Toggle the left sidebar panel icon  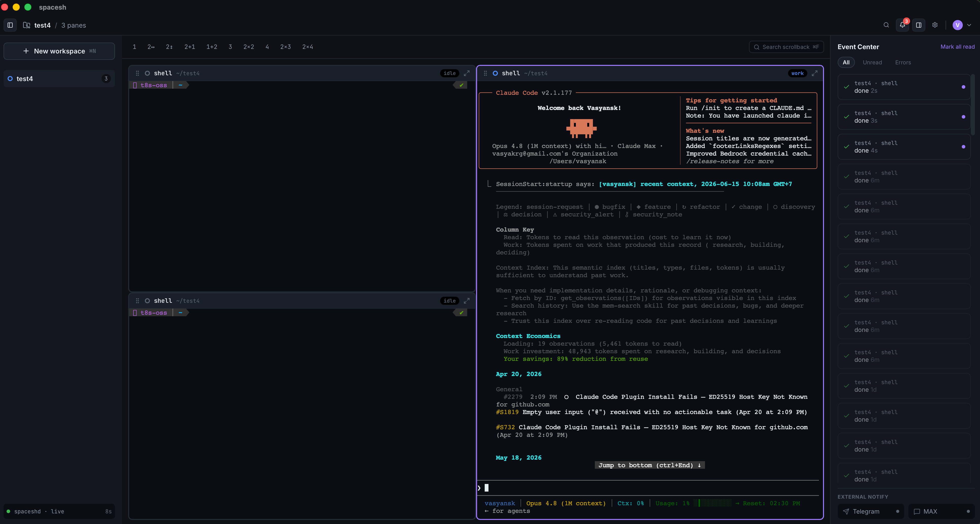[10, 25]
